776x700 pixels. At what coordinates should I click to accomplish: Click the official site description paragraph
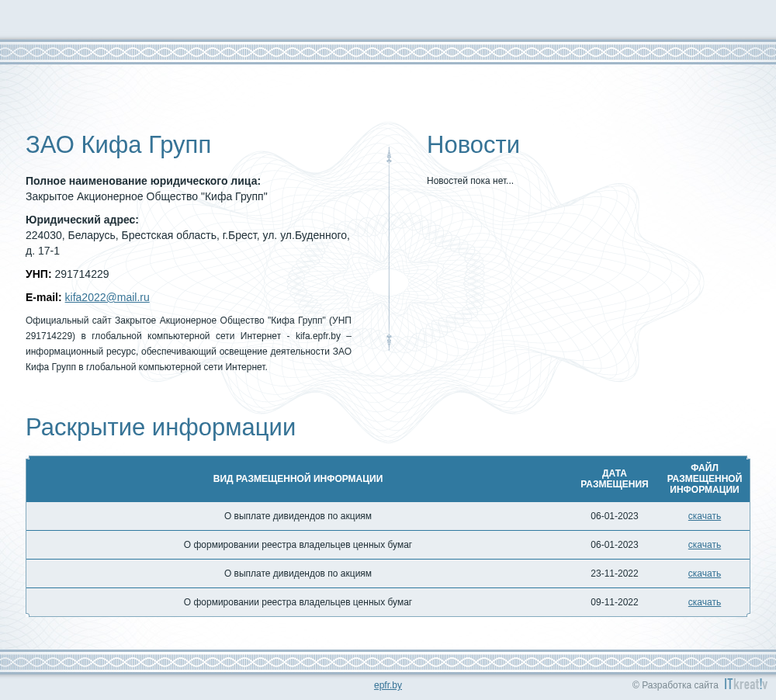pos(189,344)
